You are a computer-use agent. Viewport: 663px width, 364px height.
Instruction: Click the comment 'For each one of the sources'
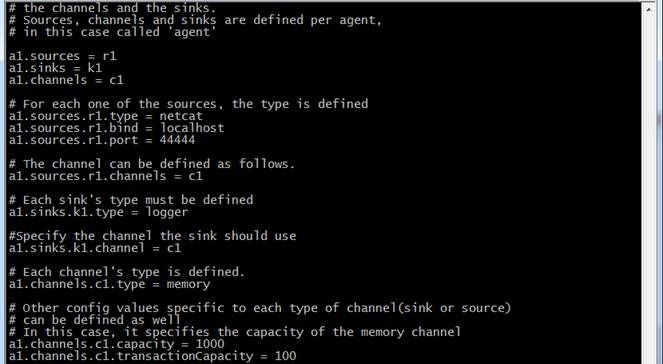[120, 104]
